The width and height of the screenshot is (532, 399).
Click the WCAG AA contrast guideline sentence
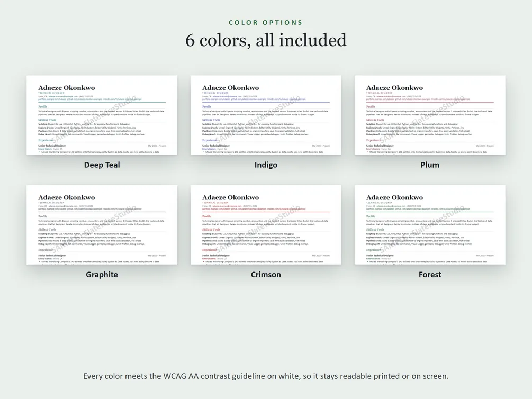[x=266, y=376]
